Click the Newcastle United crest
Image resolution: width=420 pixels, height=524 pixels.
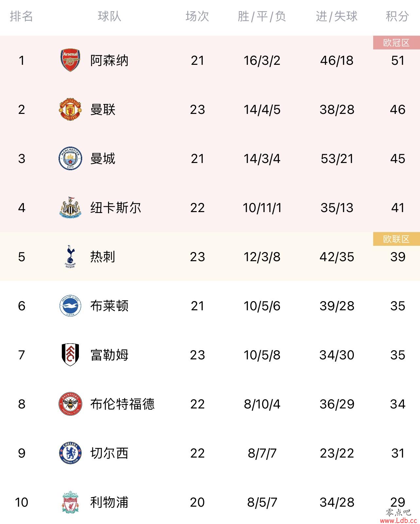70,208
